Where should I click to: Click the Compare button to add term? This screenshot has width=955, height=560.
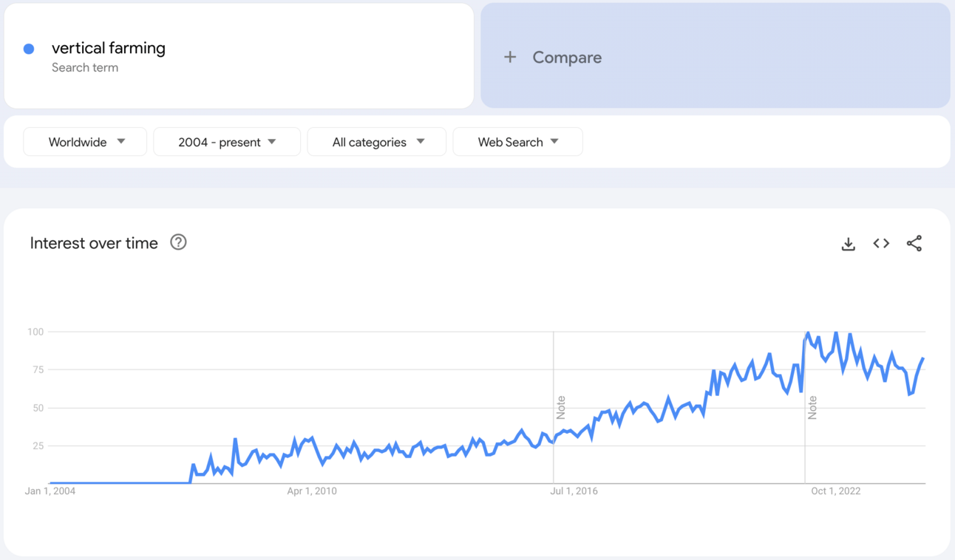pos(567,57)
